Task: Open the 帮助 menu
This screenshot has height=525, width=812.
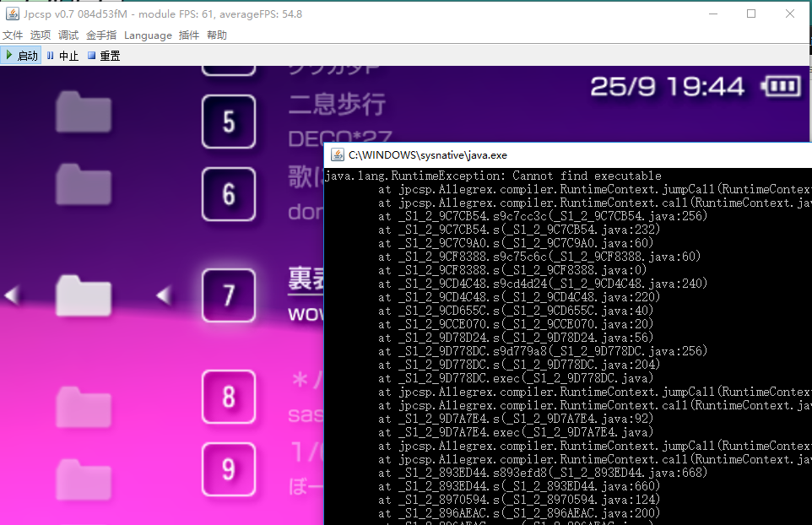Action: 217,35
